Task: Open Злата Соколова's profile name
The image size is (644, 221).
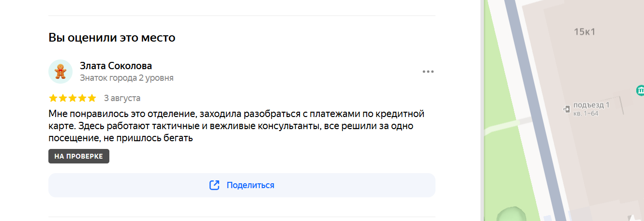Action: 116,66
